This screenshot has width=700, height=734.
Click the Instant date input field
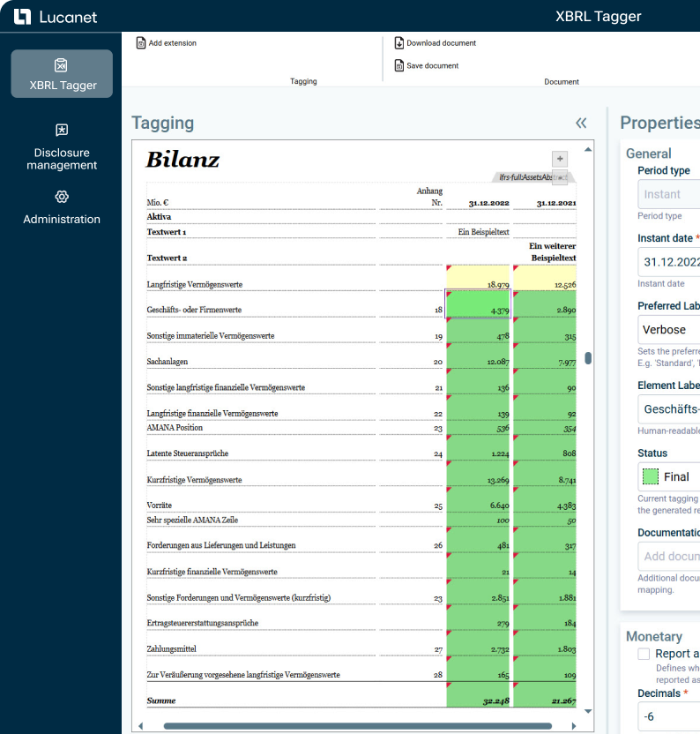[670, 262]
